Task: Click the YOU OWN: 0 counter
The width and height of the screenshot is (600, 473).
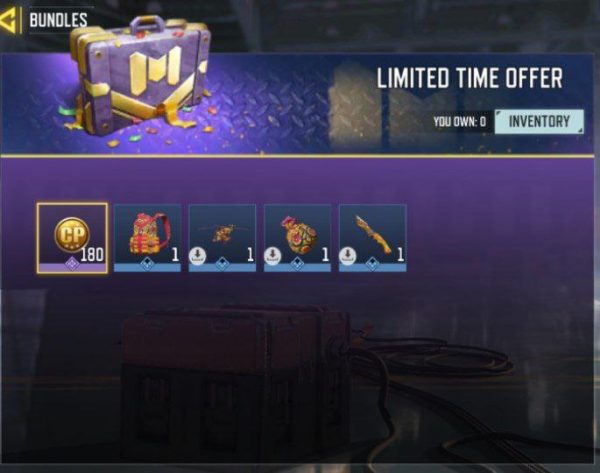Action: (x=460, y=122)
